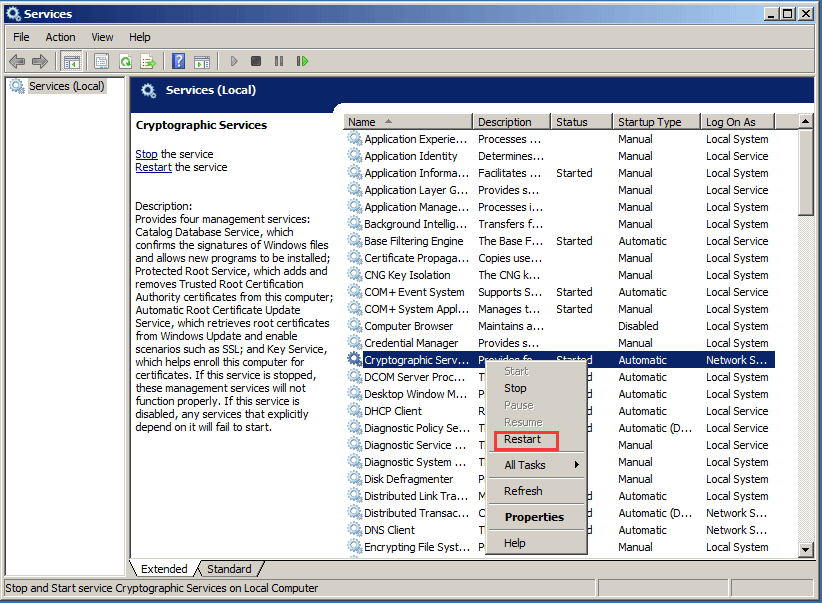Open the Help menu in menu bar
Image resolution: width=822 pixels, height=603 pixels.
pyautogui.click(x=139, y=37)
